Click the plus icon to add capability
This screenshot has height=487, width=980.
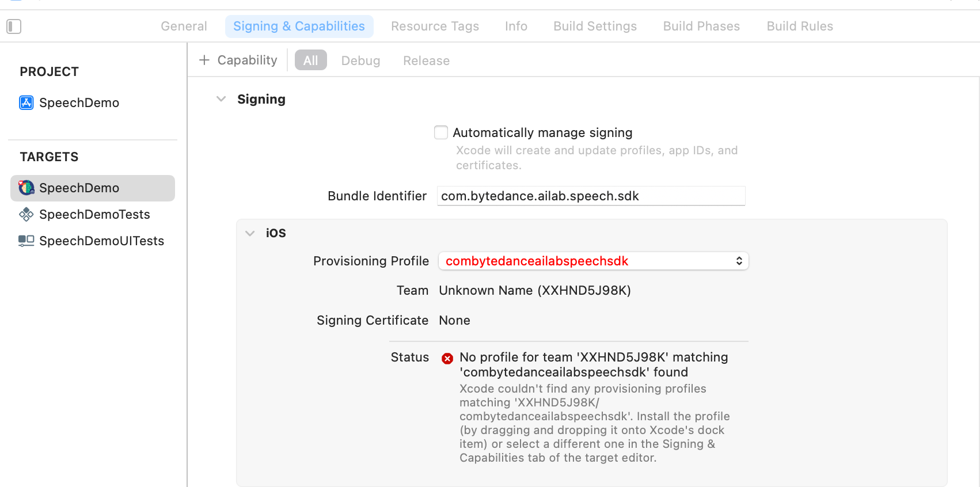click(x=204, y=60)
